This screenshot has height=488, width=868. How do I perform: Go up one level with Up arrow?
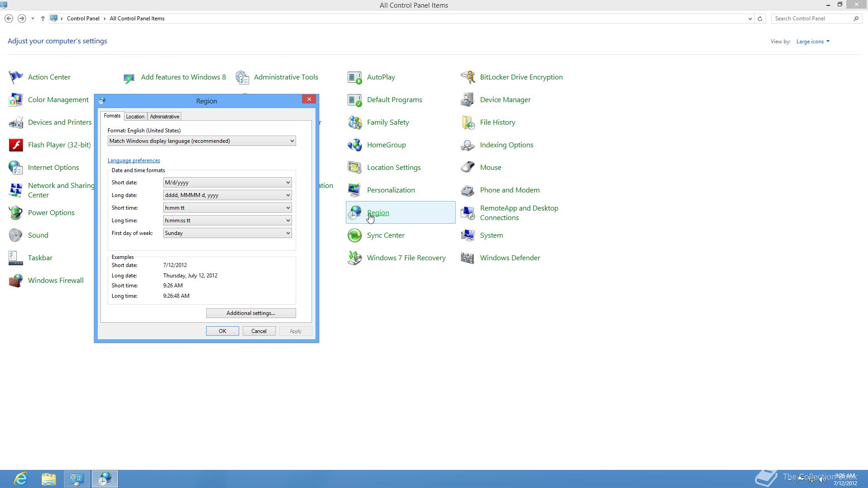tap(43, 19)
